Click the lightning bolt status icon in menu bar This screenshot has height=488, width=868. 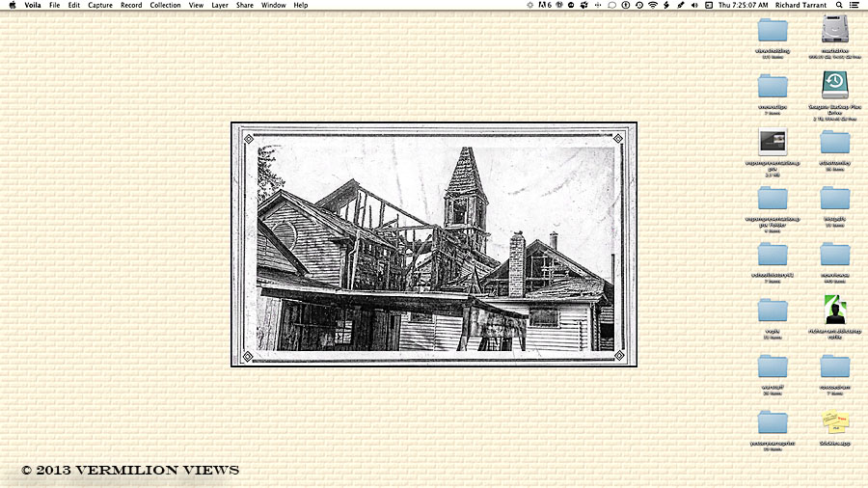coord(666,5)
